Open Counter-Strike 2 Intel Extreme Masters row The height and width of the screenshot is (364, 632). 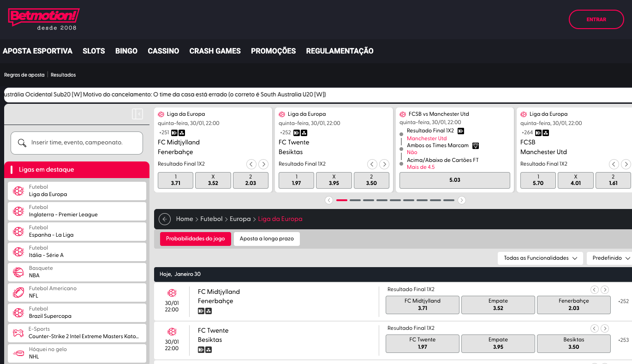[77, 333]
